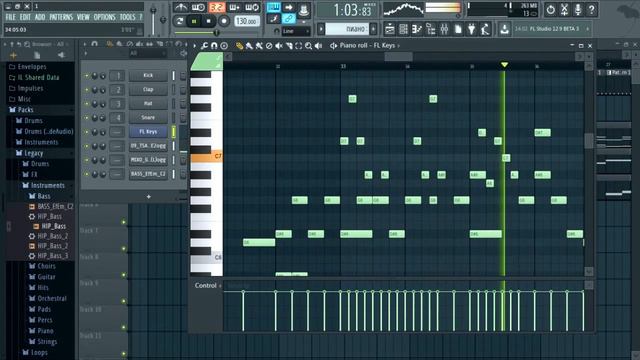Image resolution: width=640 pixels, height=360 pixels.
Task: Open the ADD menu
Action: coord(40,17)
